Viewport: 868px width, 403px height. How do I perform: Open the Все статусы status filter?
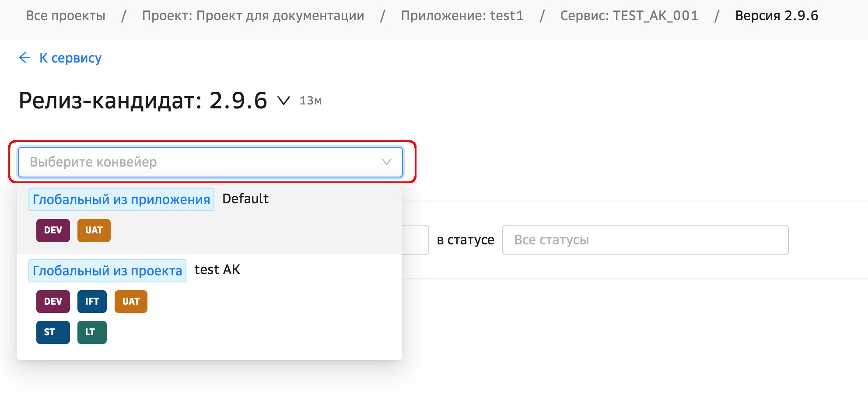pos(645,240)
